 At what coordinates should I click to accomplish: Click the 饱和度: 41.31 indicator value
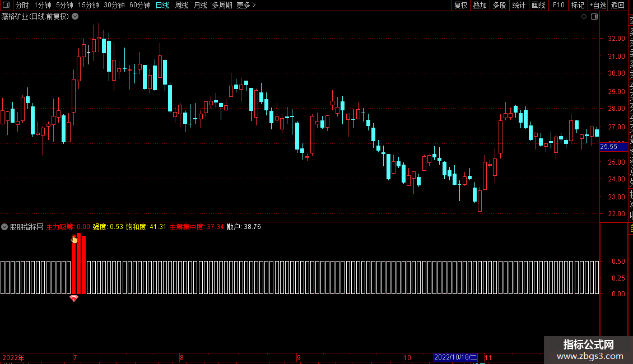click(x=146, y=227)
